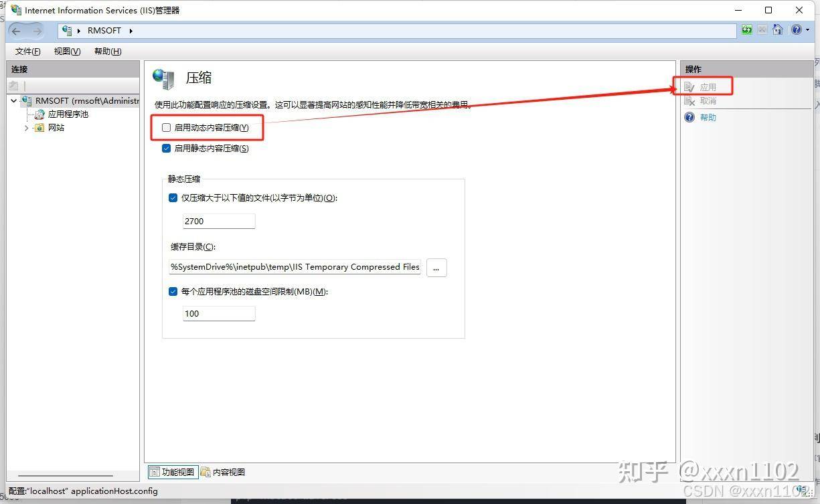Minimize the IIS Manager window
820x504 pixels.
click(x=738, y=10)
